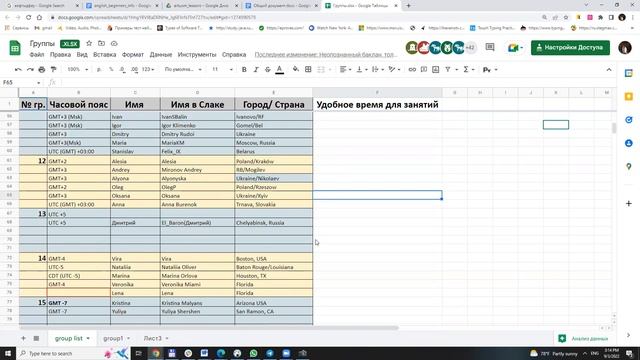View cloud document status
The height and width of the screenshot is (360, 640).
click(114, 43)
